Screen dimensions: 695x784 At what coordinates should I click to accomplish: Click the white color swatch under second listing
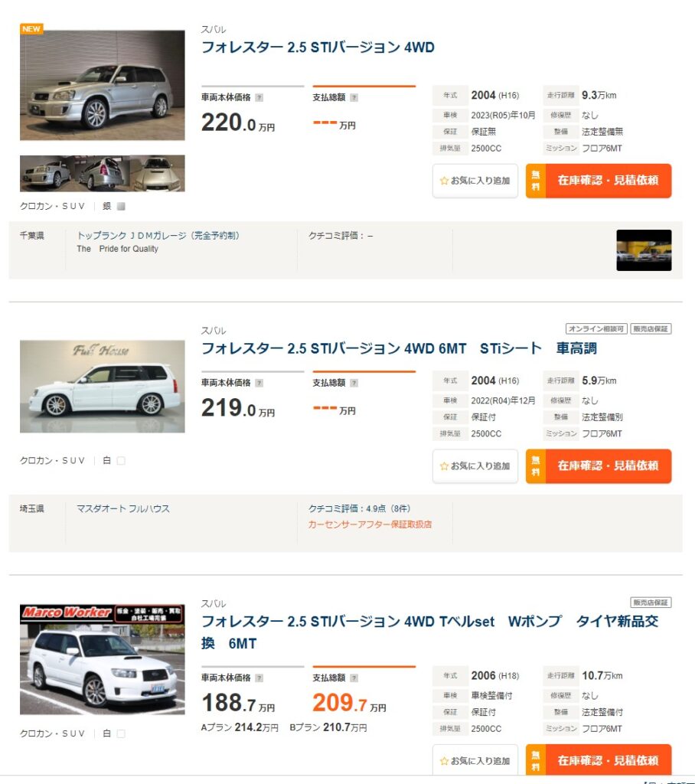[x=121, y=461]
